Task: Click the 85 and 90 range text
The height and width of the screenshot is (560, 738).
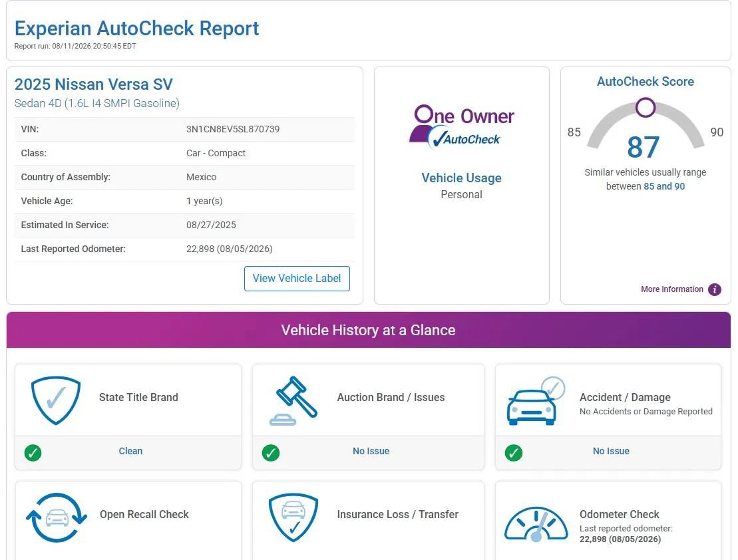Action: [x=664, y=186]
